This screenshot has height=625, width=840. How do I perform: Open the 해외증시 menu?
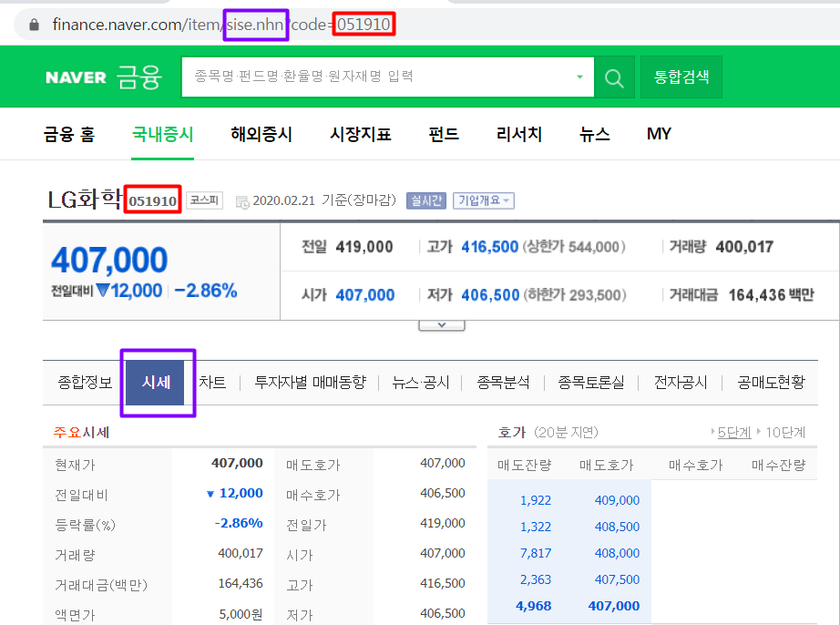tap(261, 134)
